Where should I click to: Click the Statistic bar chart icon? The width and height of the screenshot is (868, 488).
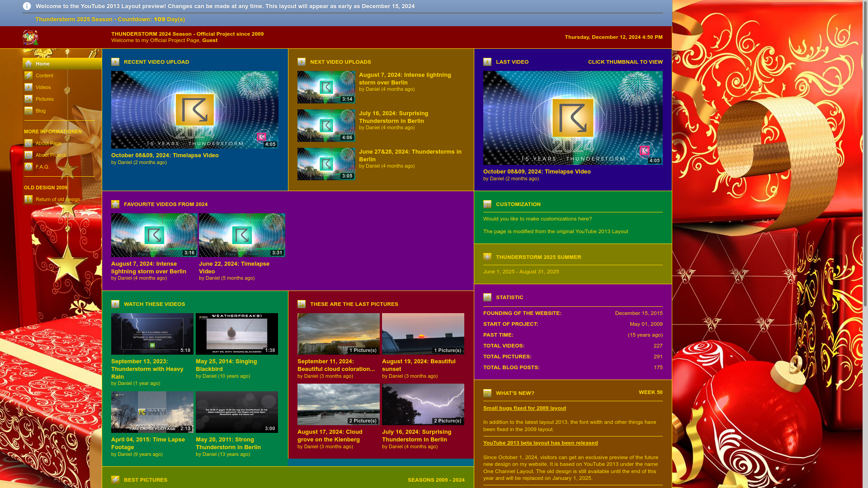tap(487, 297)
